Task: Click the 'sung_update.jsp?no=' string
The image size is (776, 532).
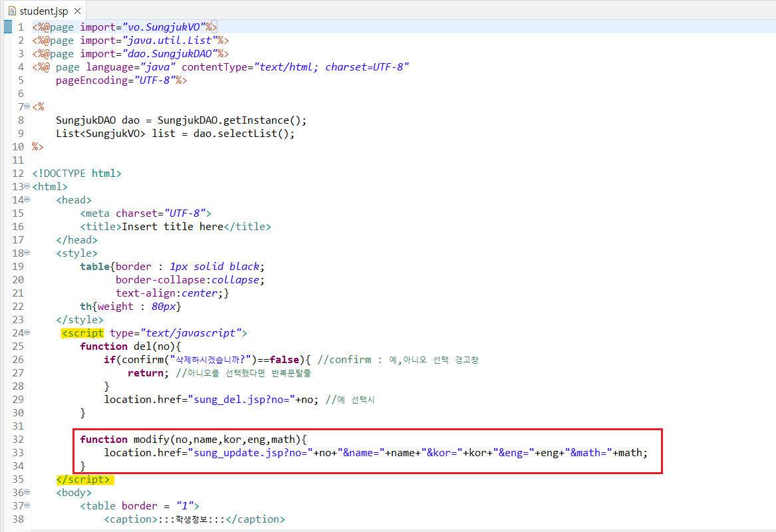Action: click(250, 453)
